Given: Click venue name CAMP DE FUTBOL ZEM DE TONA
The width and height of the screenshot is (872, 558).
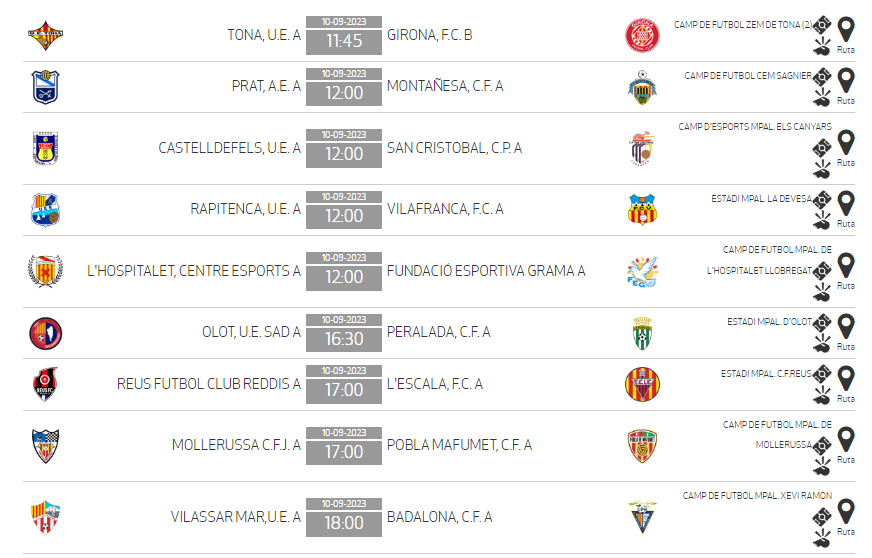Looking at the screenshot, I should (x=742, y=24).
